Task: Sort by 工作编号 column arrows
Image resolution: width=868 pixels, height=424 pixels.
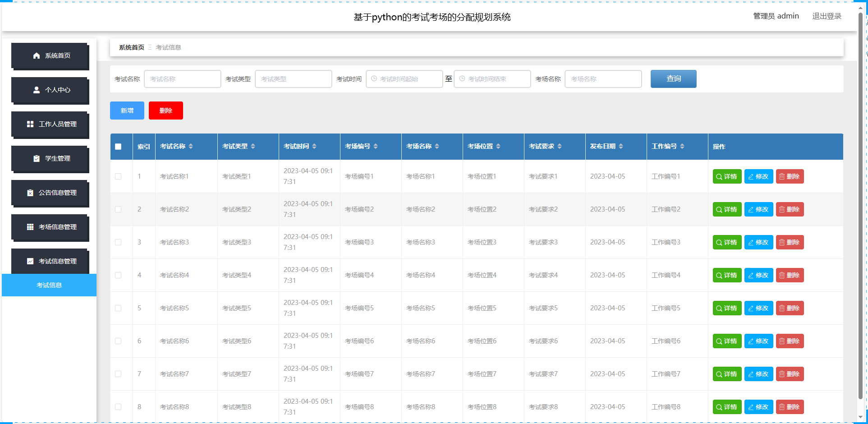Action: pyautogui.click(x=682, y=146)
